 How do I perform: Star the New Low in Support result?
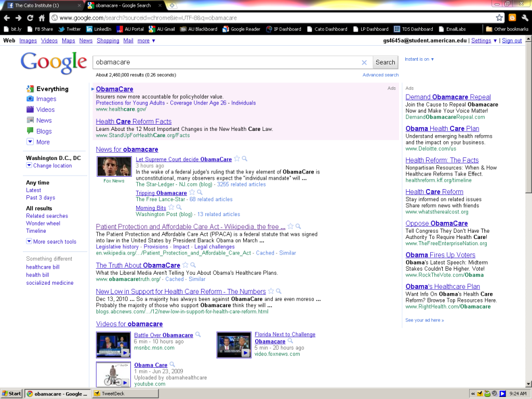pos(271,291)
